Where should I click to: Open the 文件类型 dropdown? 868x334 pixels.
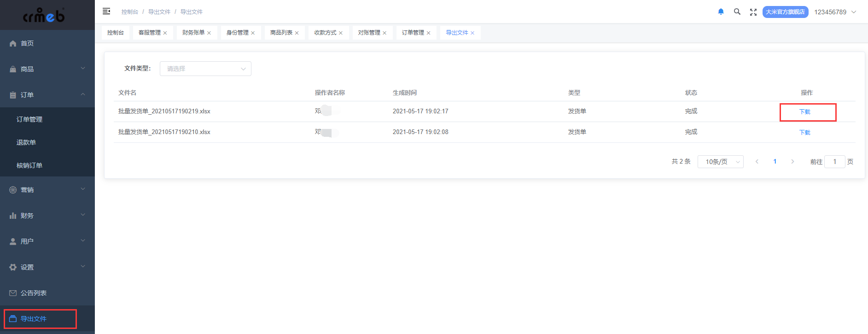pyautogui.click(x=205, y=69)
